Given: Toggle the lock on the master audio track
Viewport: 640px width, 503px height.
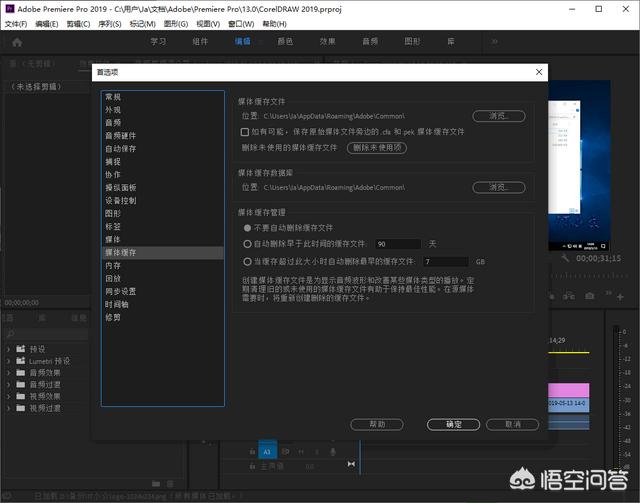Looking at the screenshot, I should tap(252, 466).
